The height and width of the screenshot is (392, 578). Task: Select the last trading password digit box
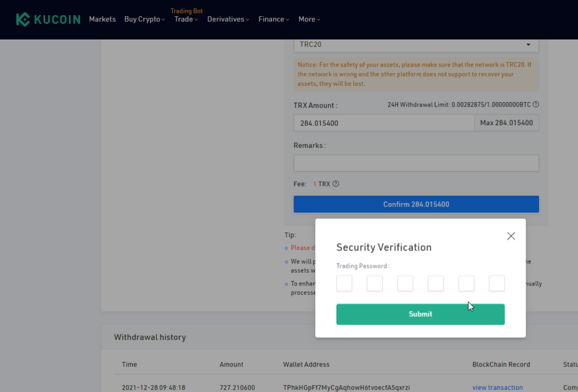click(497, 284)
